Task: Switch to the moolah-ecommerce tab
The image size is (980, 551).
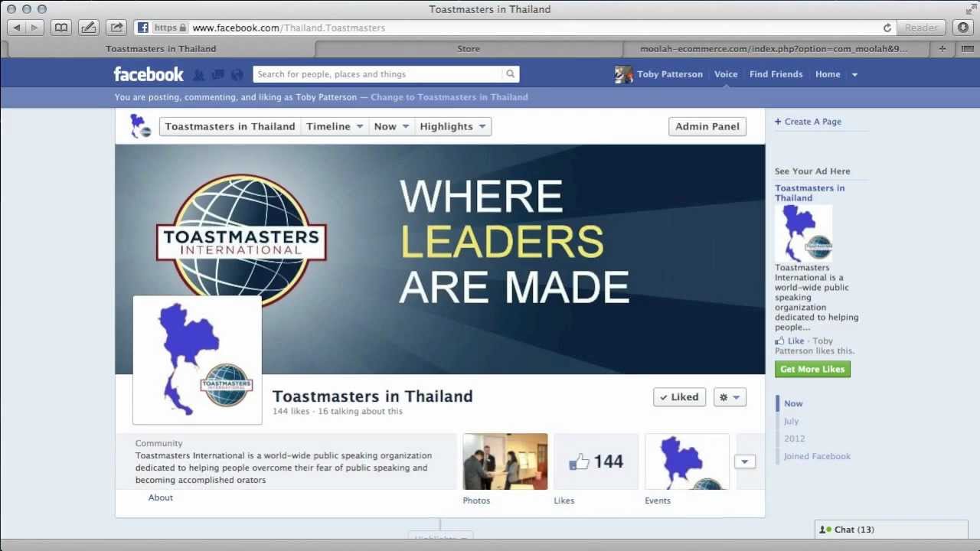Action: (773, 48)
